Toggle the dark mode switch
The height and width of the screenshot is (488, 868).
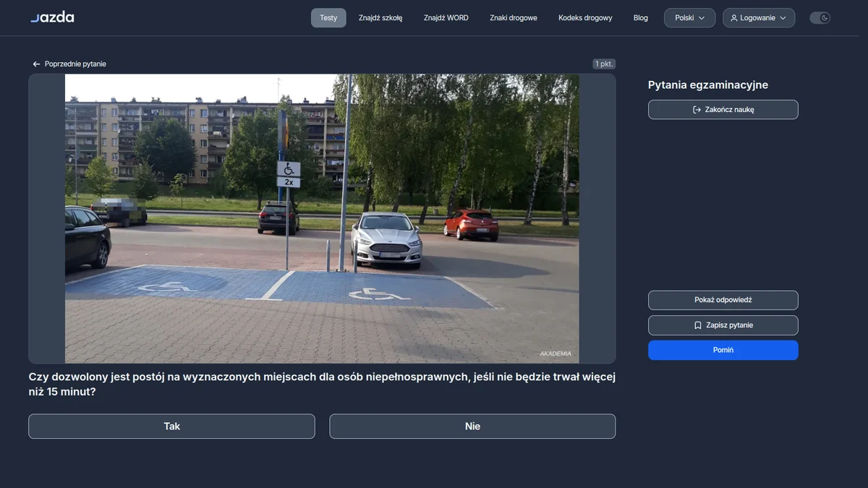coord(820,18)
